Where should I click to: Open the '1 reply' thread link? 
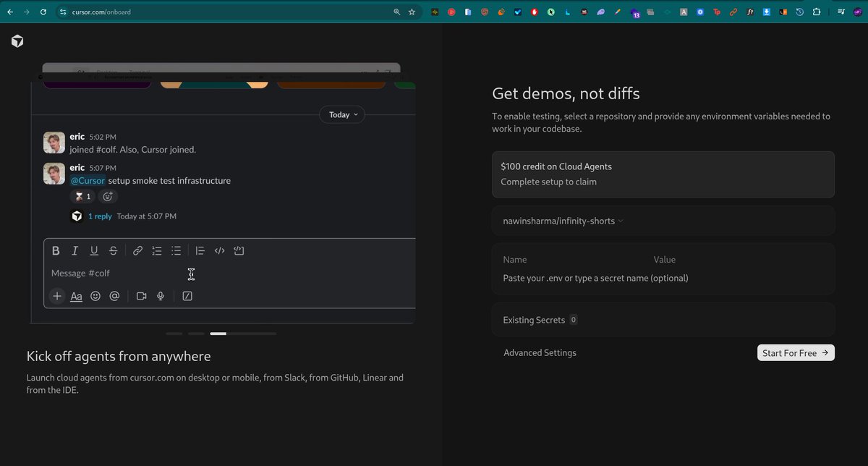click(x=100, y=216)
